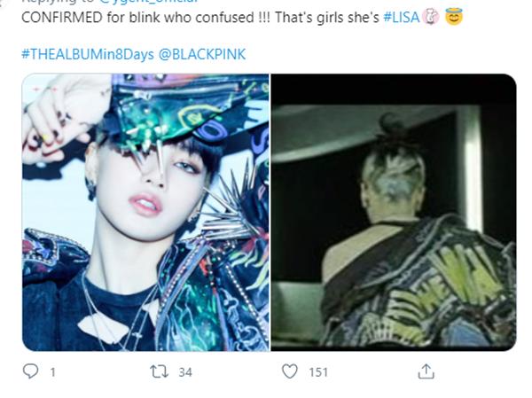The height and width of the screenshot is (398, 532).
Task: Click the reply speech bubble icon
Action: click(x=30, y=371)
